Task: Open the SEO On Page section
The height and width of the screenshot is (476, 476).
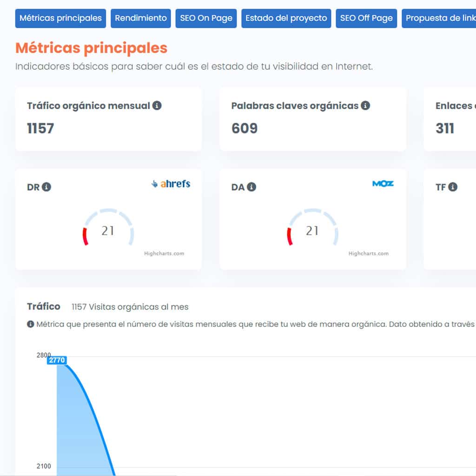Action: coord(206,18)
